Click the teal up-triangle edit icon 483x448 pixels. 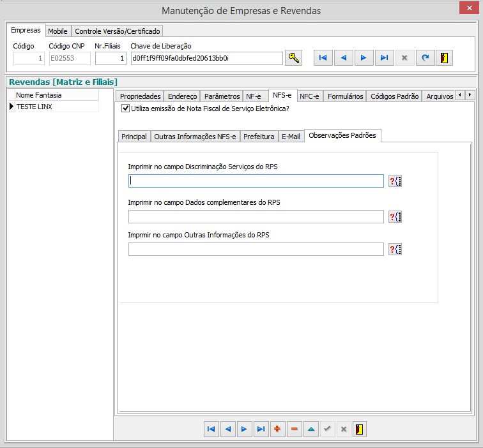click(x=310, y=429)
